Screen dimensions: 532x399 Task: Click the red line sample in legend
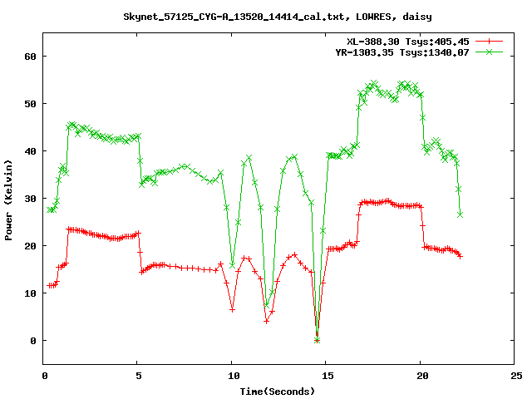point(490,41)
